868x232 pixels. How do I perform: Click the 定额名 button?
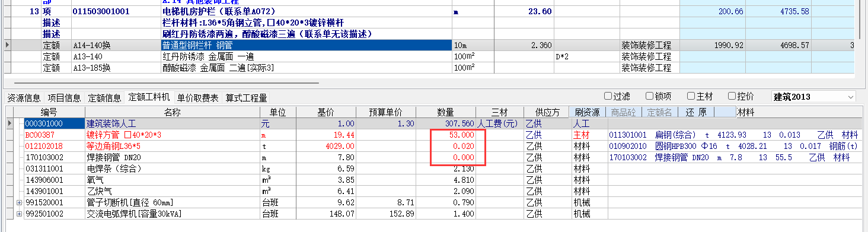(x=659, y=112)
